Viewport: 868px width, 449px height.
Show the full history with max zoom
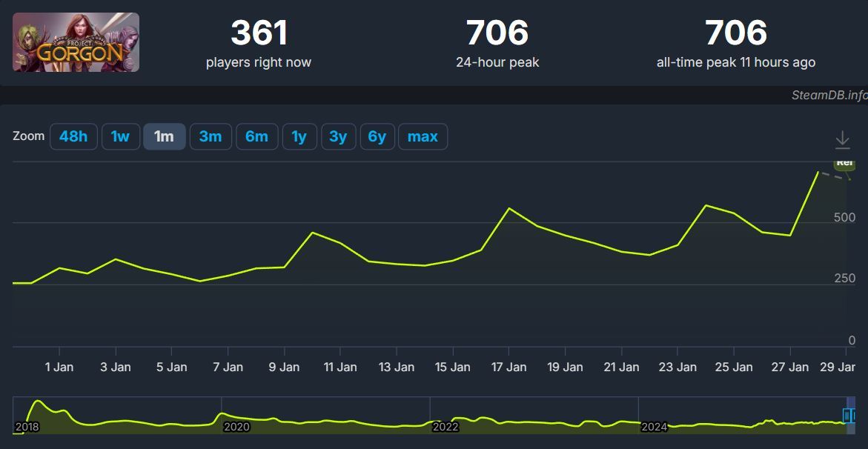(423, 137)
